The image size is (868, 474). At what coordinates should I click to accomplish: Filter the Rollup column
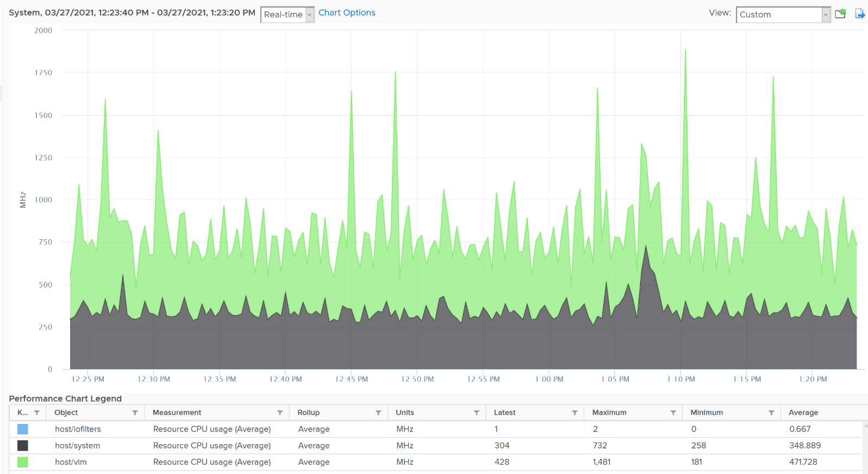coord(378,413)
